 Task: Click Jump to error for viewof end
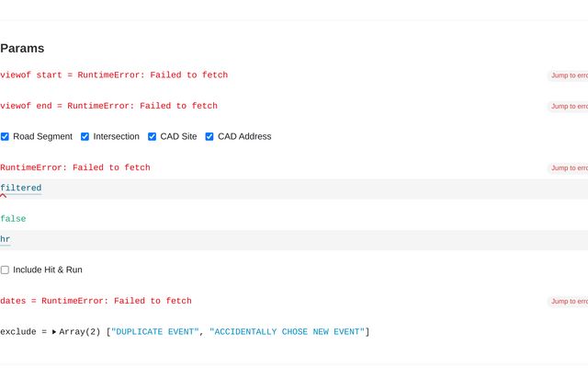[x=568, y=106]
